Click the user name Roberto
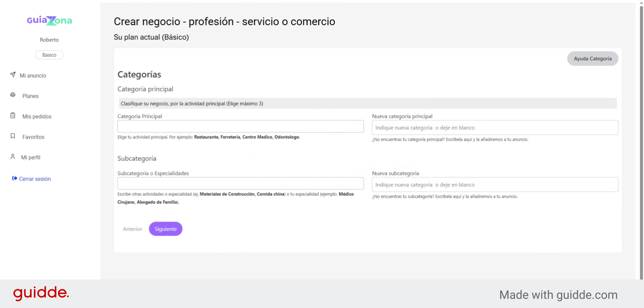The height and width of the screenshot is (308, 644). [x=49, y=40]
